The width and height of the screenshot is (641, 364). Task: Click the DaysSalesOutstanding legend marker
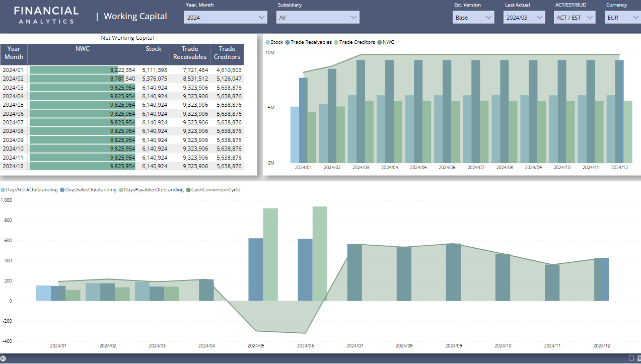pos(62,190)
